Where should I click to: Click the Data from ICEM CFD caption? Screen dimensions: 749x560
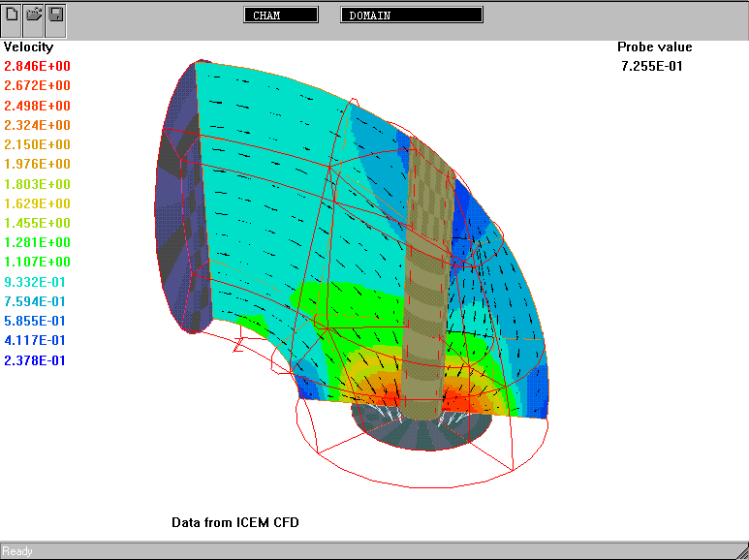(235, 522)
